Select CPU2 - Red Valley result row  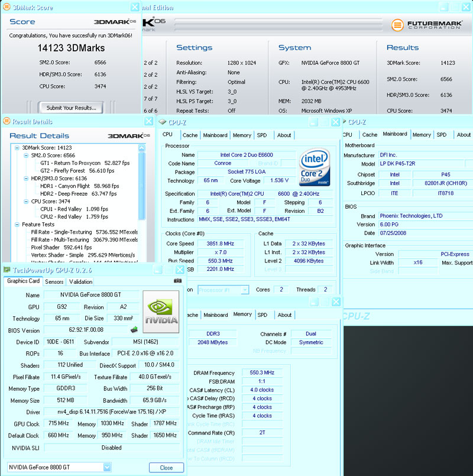pyautogui.click(x=74, y=217)
